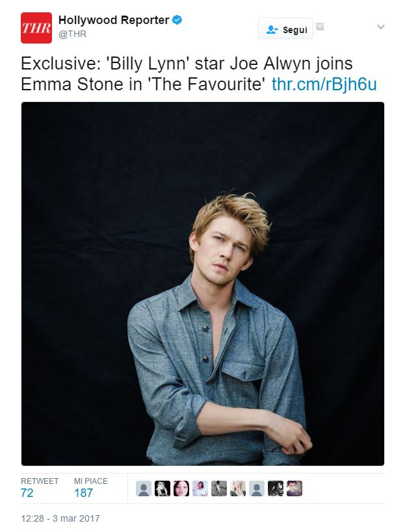Screen dimensions: 405x532
Task: Click the blonde woman avatar
Action: click(238, 488)
